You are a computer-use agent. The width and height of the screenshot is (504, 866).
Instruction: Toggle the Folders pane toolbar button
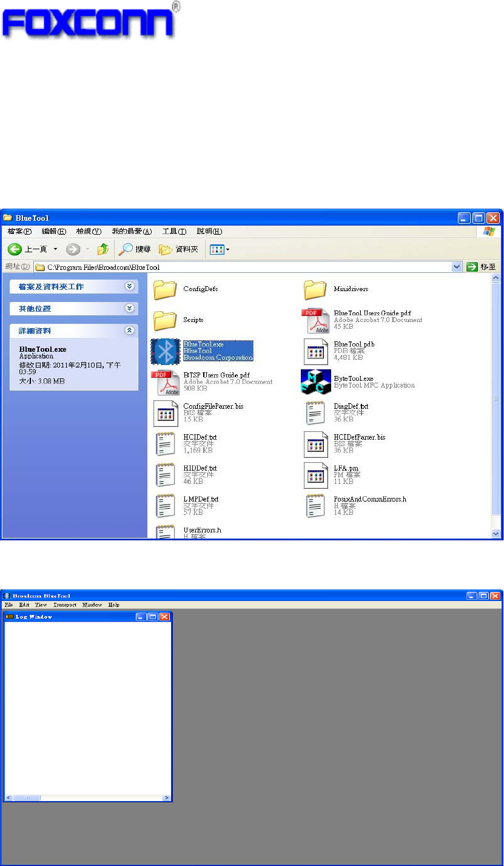point(179,249)
